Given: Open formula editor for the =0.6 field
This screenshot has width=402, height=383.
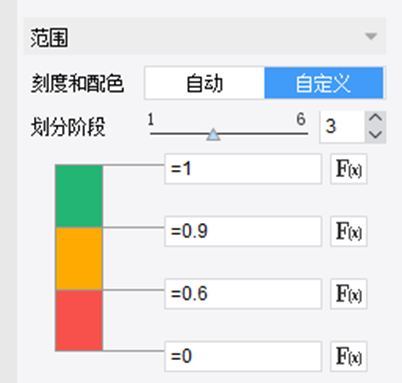Looking at the screenshot, I should tap(349, 294).
